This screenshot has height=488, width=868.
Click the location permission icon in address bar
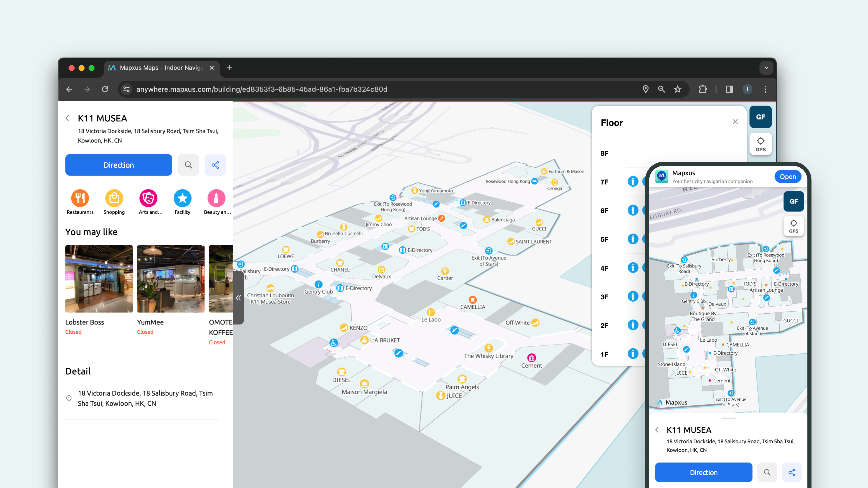[x=646, y=89]
